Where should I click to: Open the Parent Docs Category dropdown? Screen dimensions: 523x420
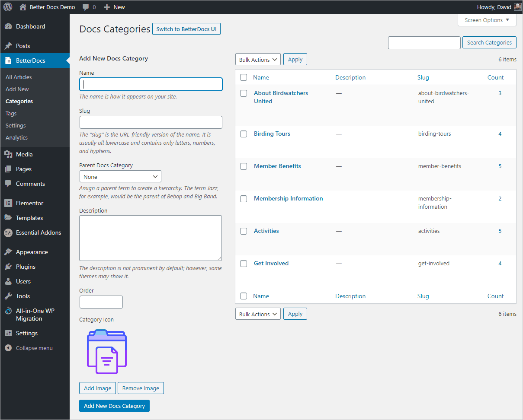pos(120,176)
